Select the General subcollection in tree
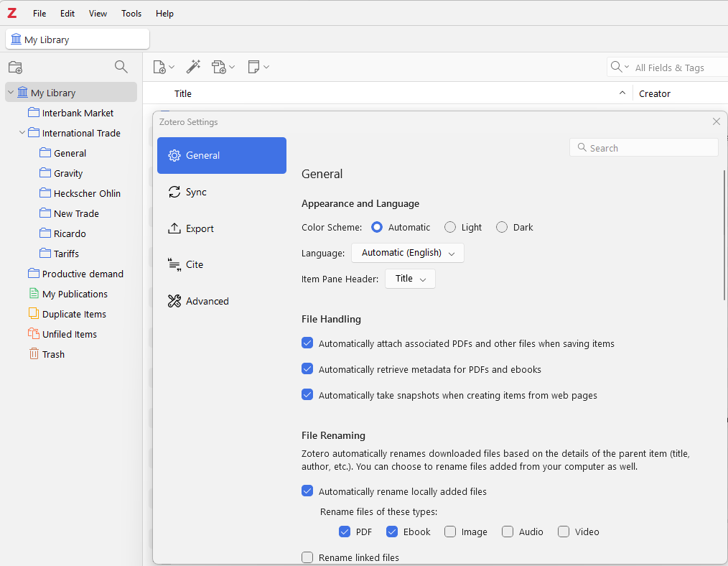 [70, 153]
